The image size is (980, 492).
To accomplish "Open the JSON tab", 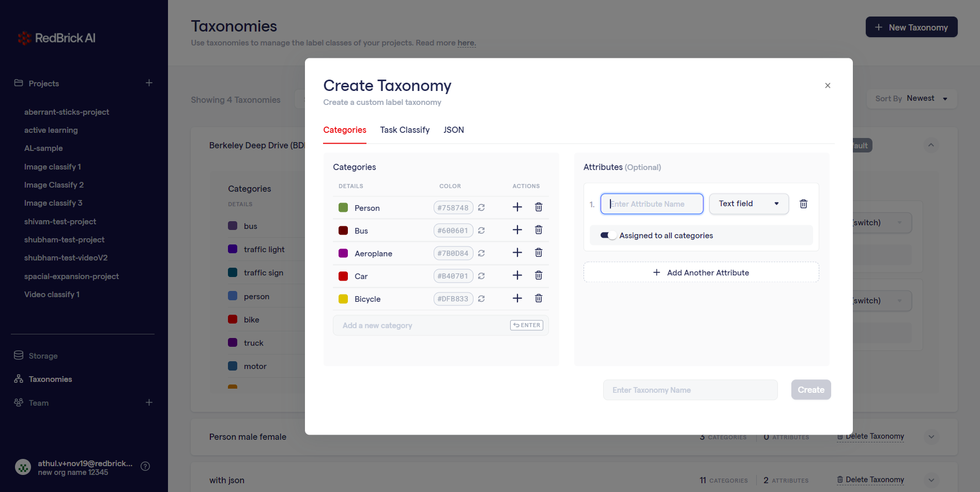I will click(x=453, y=130).
